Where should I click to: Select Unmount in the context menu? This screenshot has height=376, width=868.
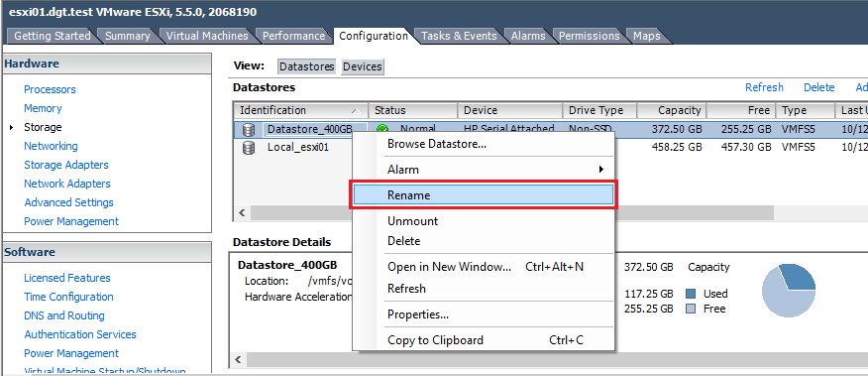[412, 220]
